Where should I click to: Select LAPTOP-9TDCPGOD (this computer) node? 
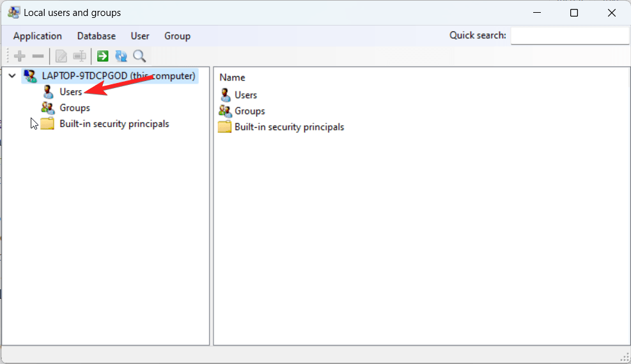pyautogui.click(x=118, y=76)
